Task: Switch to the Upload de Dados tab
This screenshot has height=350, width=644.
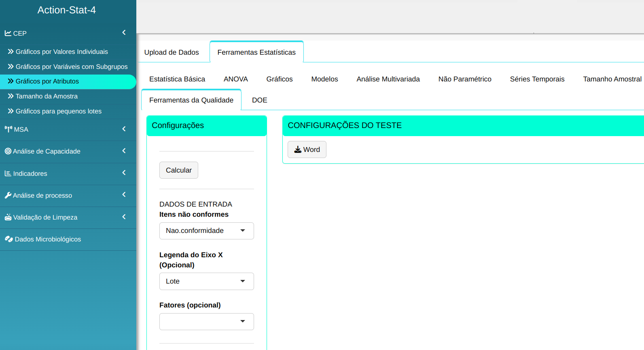Action: [172, 52]
